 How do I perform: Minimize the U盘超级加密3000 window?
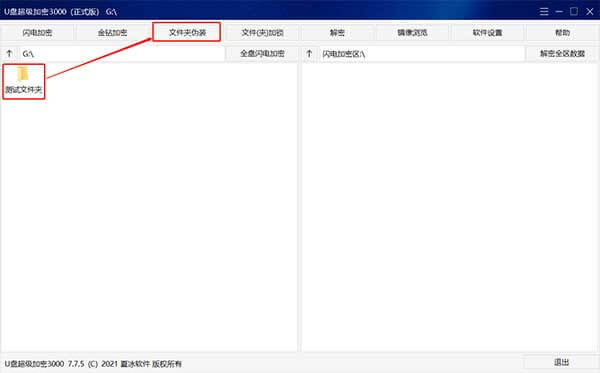pyautogui.click(x=559, y=11)
